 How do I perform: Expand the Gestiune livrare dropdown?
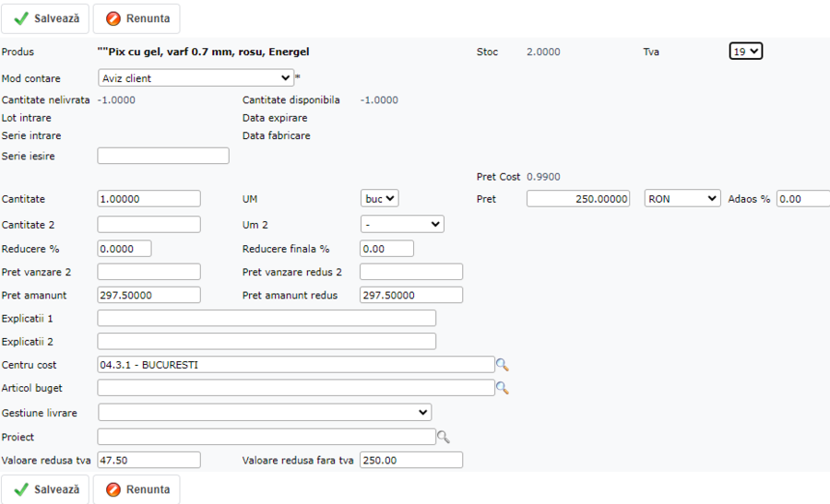click(x=264, y=412)
